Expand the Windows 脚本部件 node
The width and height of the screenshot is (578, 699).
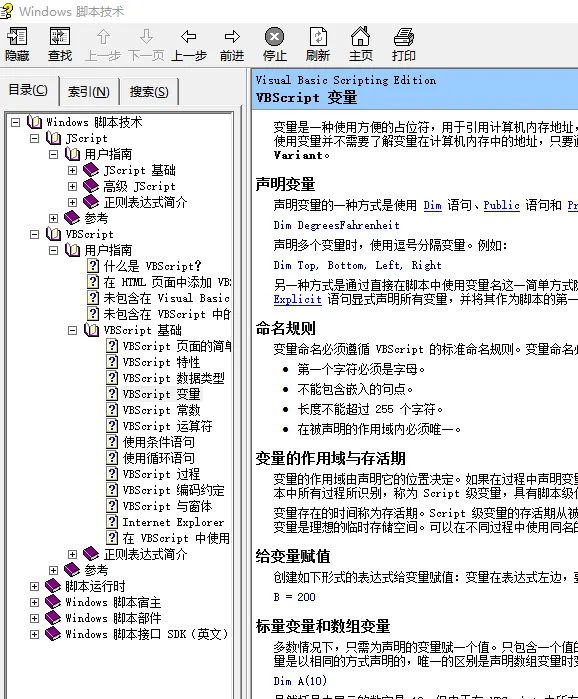pos(34,618)
